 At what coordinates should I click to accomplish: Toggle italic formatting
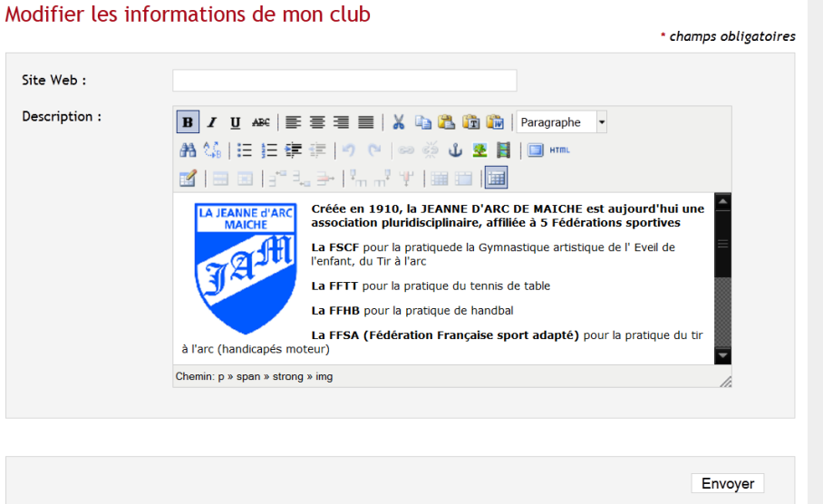point(211,122)
